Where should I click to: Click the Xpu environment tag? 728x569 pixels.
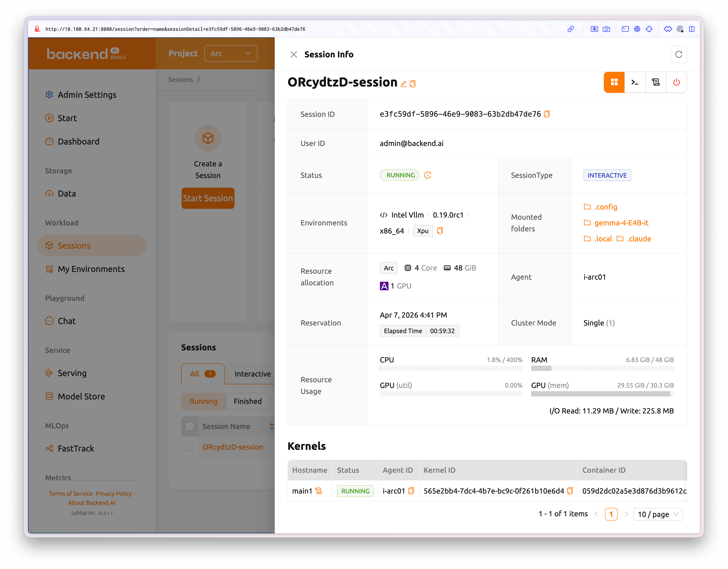(x=423, y=231)
